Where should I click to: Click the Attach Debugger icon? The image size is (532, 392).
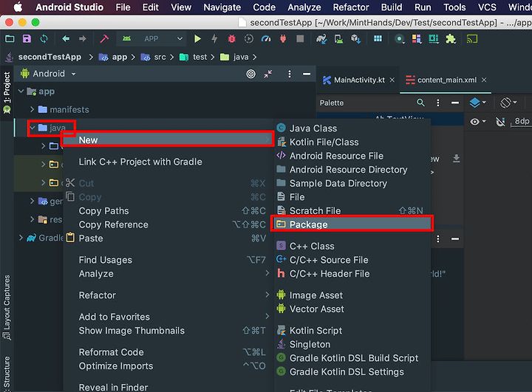(283, 38)
